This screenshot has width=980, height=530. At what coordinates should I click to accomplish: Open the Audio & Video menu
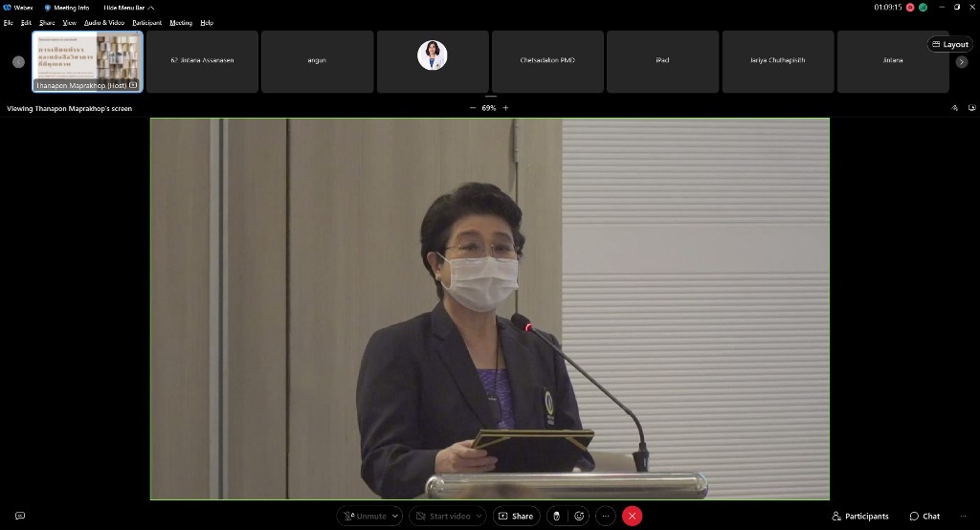point(104,22)
